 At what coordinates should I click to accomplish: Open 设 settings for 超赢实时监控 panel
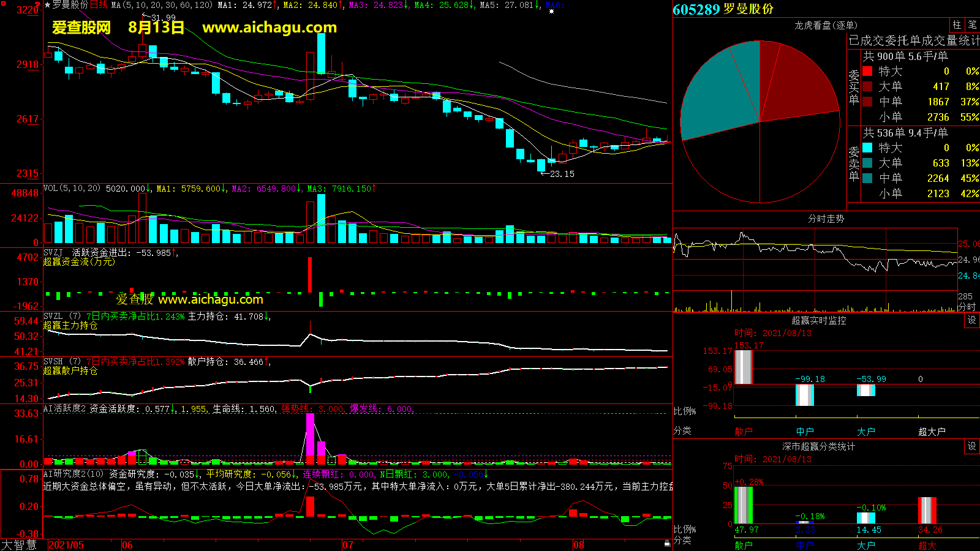coord(972,320)
